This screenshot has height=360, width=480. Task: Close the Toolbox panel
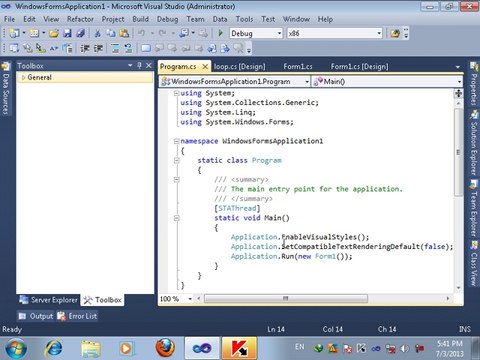click(x=149, y=65)
